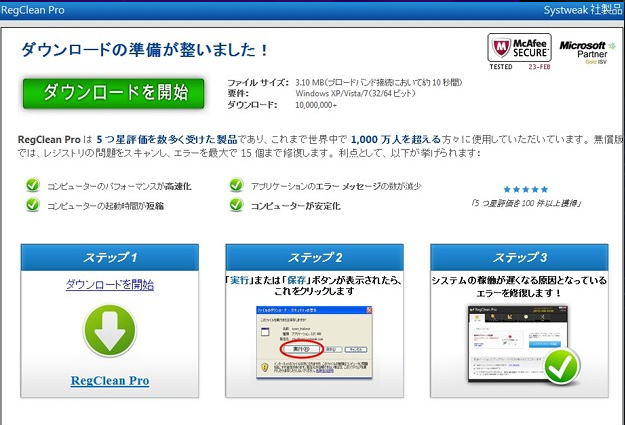Click the green down-arrow download icon
Screen dimensions: 625x425
click(110, 331)
